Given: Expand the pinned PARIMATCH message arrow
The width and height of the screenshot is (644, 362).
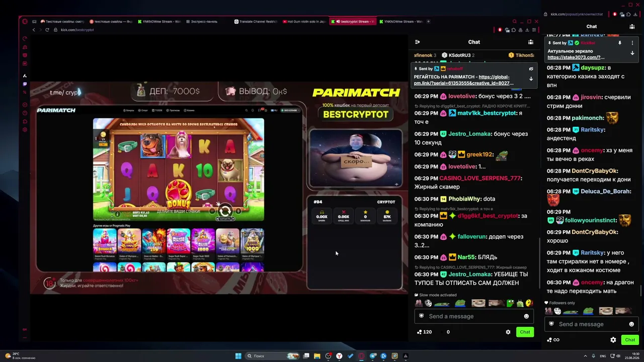Looking at the screenshot, I should (531, 79).
